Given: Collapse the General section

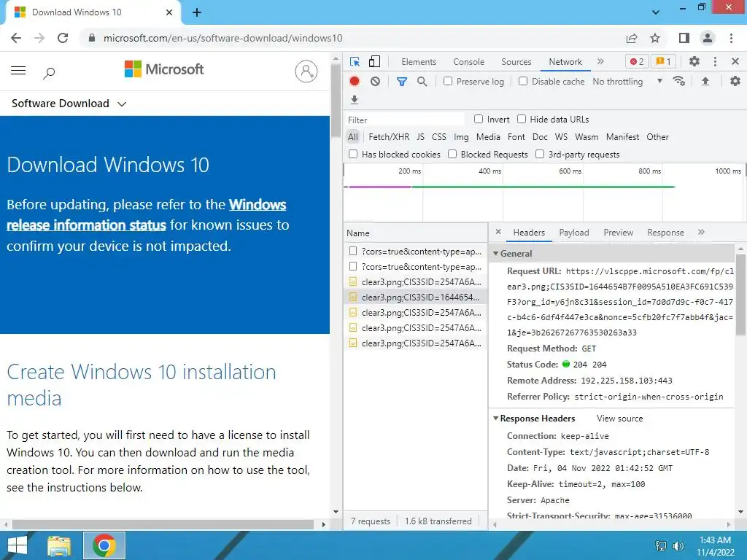Looking at the screenshot, I should point(496,253).
